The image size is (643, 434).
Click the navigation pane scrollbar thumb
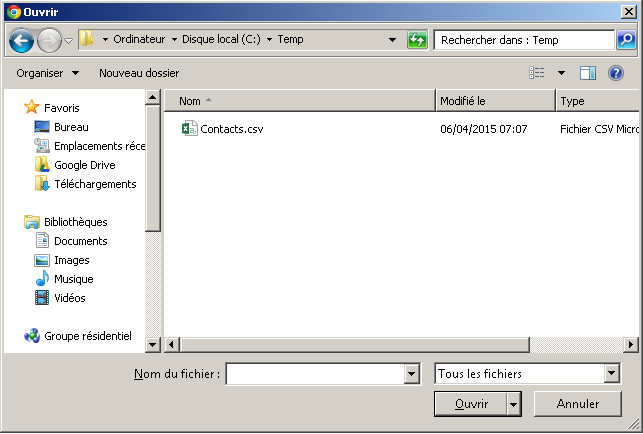click(153, 168)
